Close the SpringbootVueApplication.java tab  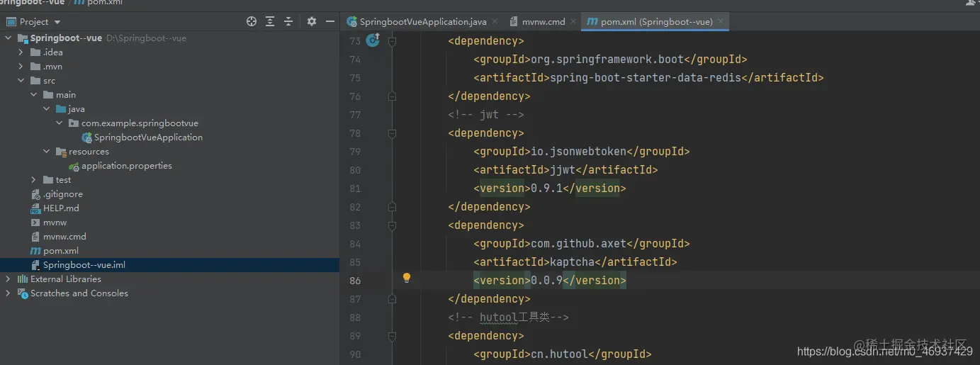[x=494, y=22]
